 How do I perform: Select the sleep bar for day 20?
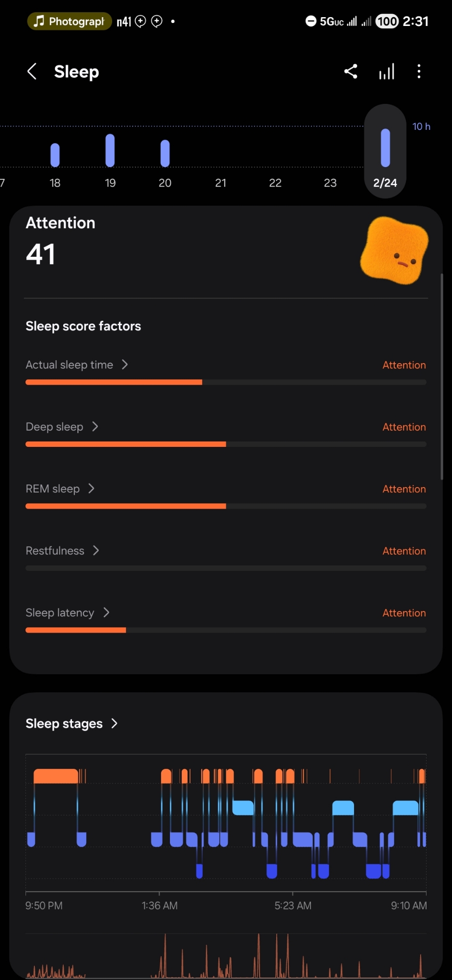click(x=165, y=153)
